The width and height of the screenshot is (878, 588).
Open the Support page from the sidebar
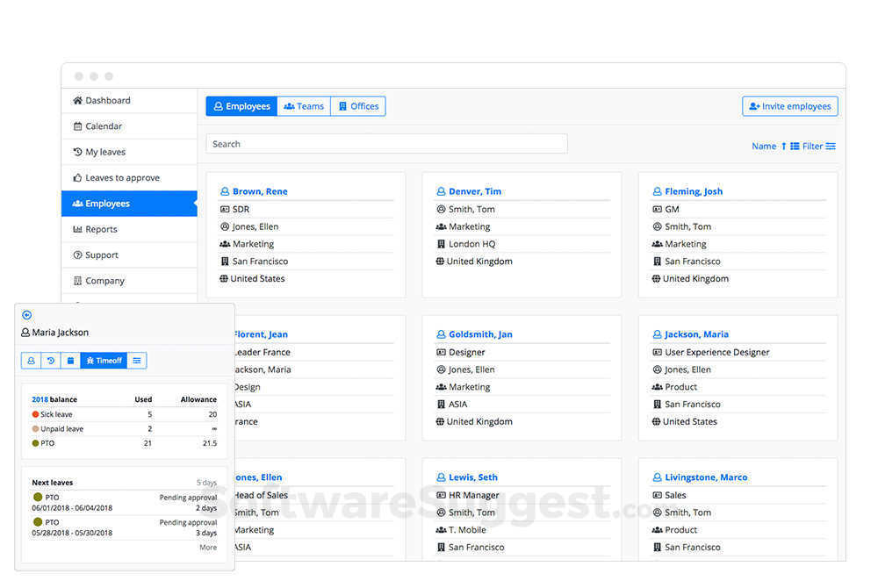coord(101,255)
